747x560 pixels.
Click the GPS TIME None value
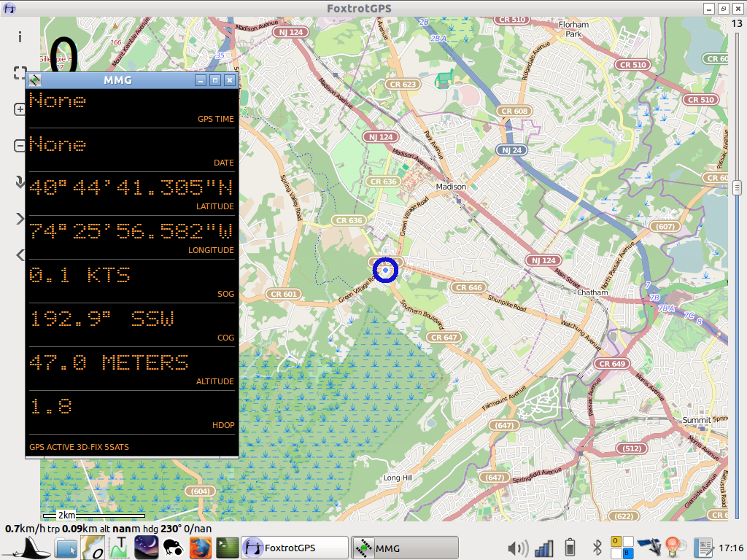[x=58, y=101]
